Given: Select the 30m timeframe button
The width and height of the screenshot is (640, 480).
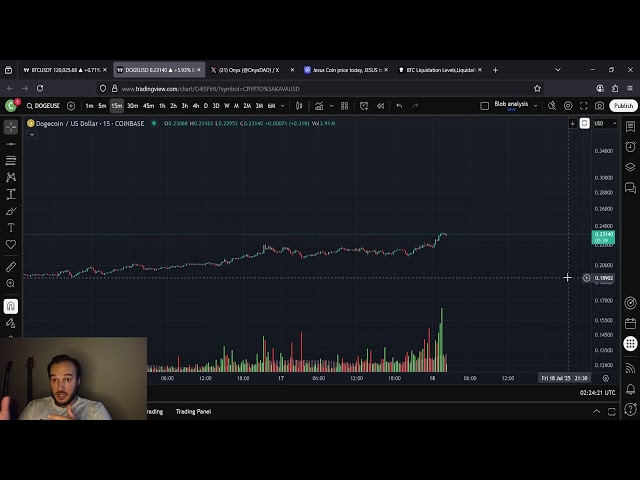Looking at the screenshot, I should pyautogui.click(x=132, y=106).
